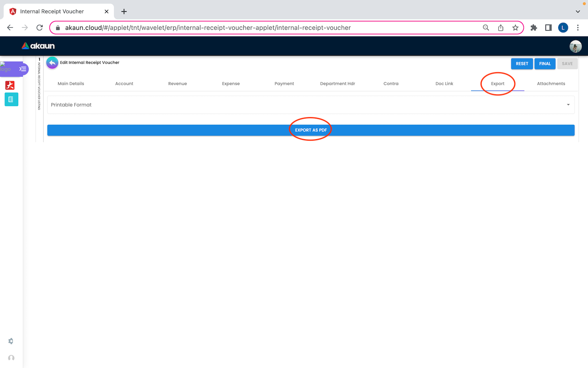The width and height of the screenshot is (588, 368).
Task: Click the browser forward arrow
Action: coord(25,27)
